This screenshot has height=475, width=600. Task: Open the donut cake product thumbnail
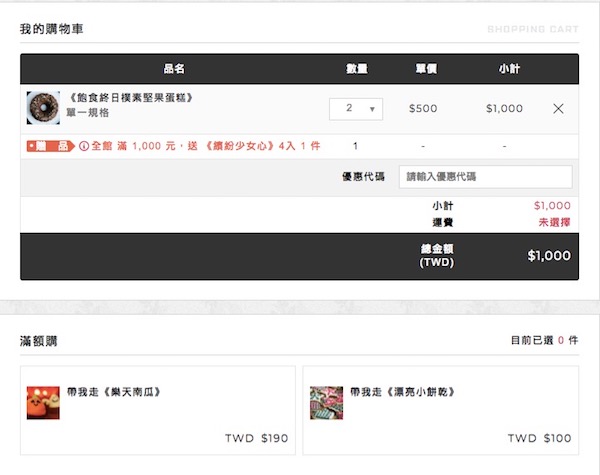(43, 108)
